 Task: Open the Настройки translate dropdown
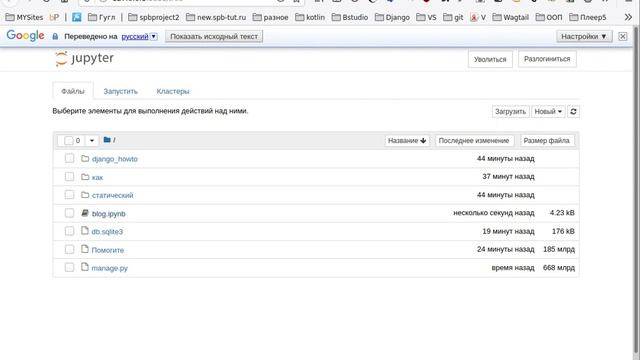click(584, 36)
